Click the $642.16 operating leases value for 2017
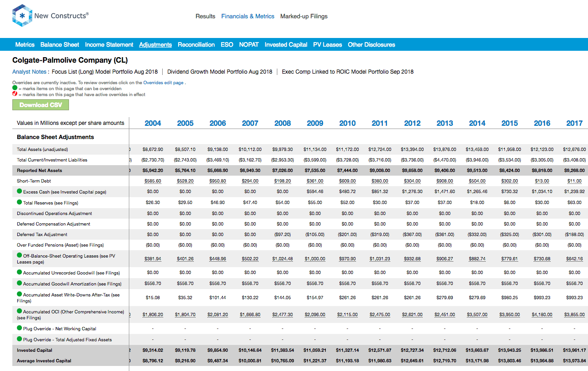The image size is (588, 371). point(574,259)
